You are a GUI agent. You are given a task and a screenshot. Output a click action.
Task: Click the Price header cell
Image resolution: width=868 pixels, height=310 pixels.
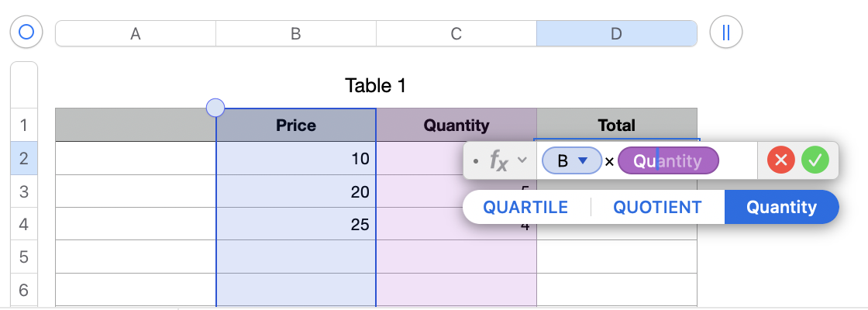point(296,125)
